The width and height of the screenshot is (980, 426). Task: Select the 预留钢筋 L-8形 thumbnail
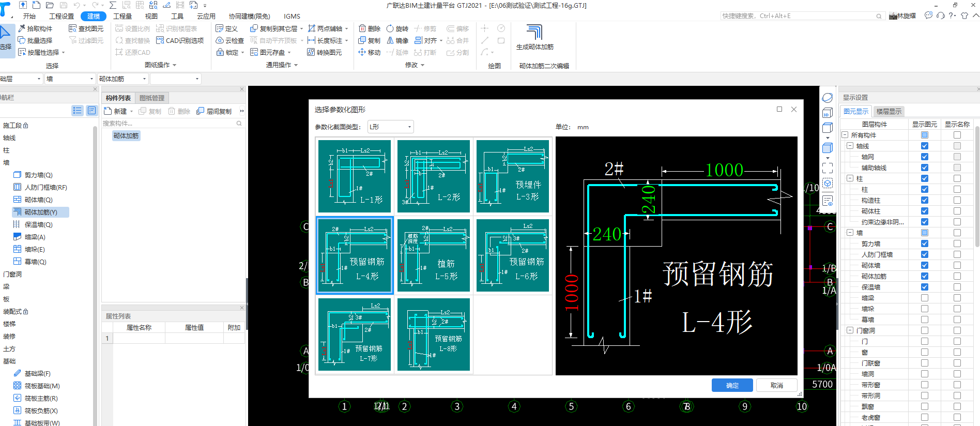pyautogui.click(x=434, y=334)
